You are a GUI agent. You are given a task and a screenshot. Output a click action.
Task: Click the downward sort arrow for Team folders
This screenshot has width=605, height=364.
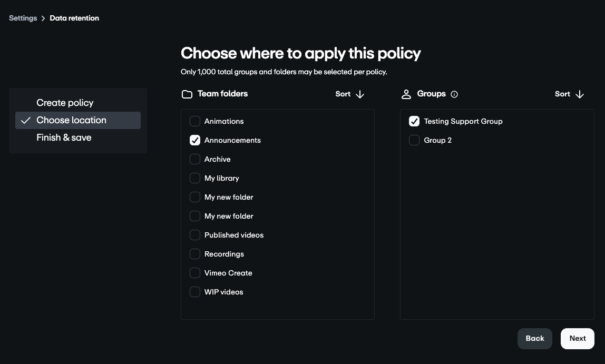pyautogui.click(x=360, y=94)
